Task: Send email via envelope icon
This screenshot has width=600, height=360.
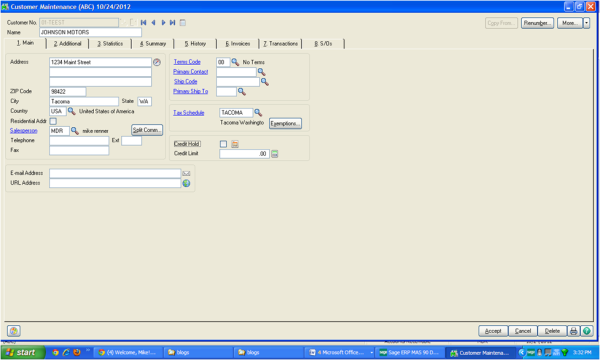Action: point(186,173)
